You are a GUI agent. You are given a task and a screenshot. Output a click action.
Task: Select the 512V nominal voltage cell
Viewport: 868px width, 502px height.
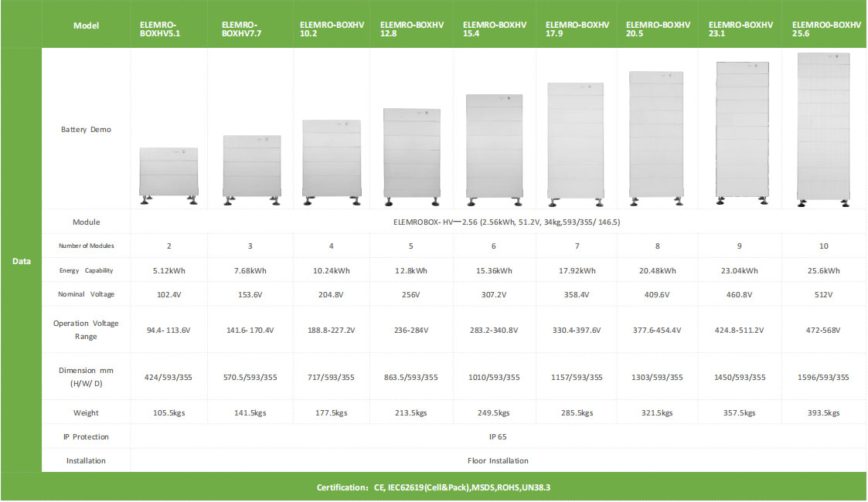(823, 294)
